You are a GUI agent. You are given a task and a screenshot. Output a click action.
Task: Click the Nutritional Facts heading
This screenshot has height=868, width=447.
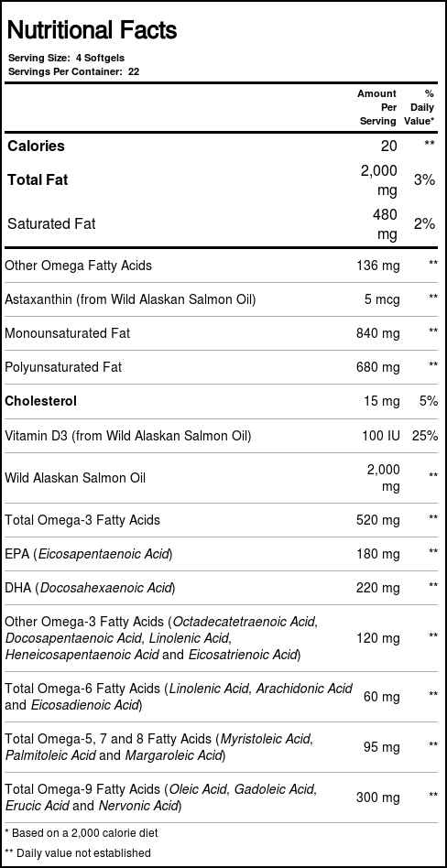pyautogui.click(x=92, y=30)
